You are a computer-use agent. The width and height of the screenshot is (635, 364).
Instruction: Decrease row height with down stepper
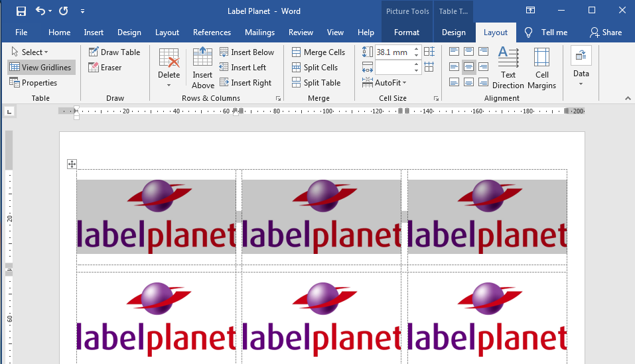click(x=416, y=56)
